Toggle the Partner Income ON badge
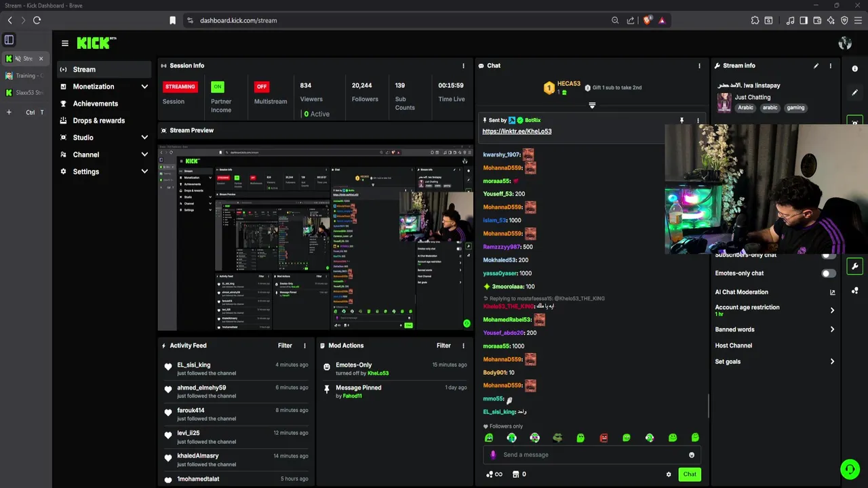 tap(217, 87)
